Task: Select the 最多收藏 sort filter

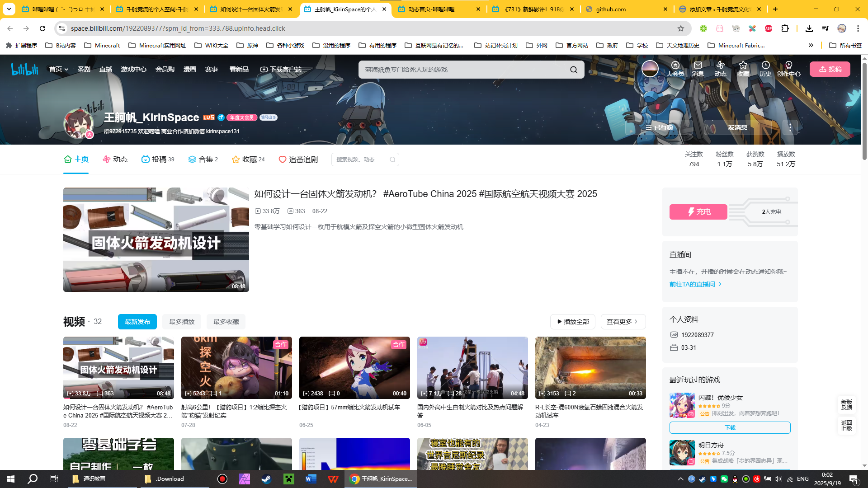Action: [x=226, y=322]
